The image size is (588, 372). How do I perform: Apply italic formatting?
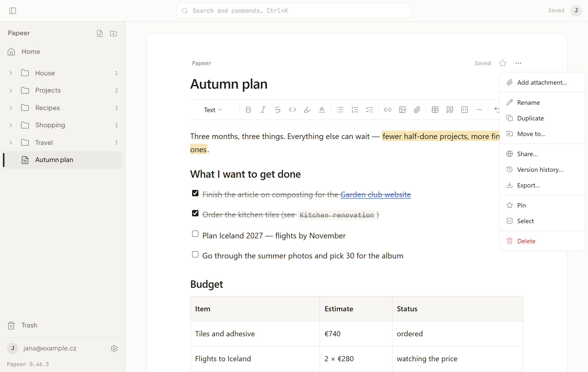tap(263, 110)
